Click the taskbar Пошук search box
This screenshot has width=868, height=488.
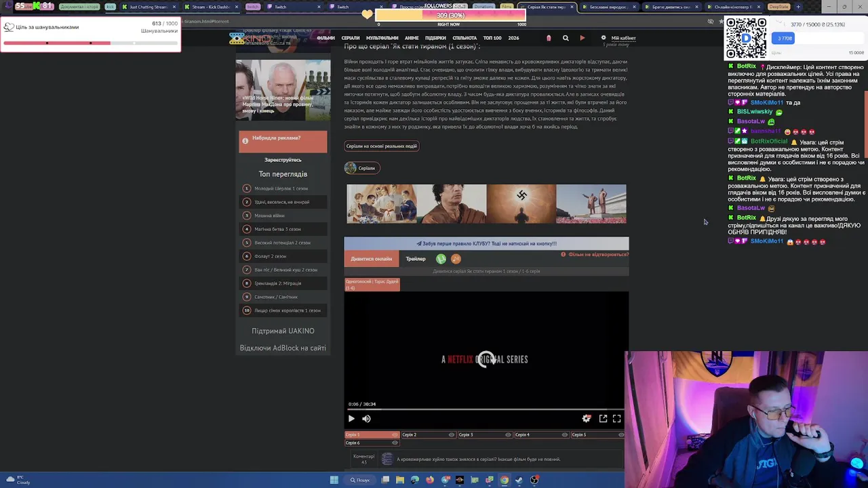[360, 480]
